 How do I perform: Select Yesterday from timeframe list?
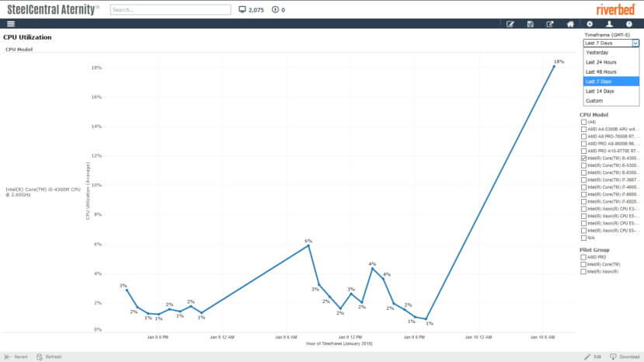[x=611, y=53]
